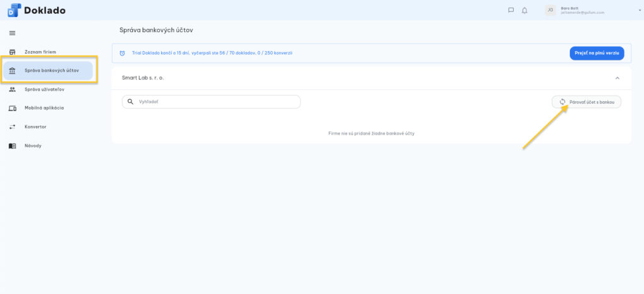Image resolution: width=644 pixels, height=294 pixels.
Task: Collapse the Smart Lab s. r. o. panel
Action: tap(617, 78)
